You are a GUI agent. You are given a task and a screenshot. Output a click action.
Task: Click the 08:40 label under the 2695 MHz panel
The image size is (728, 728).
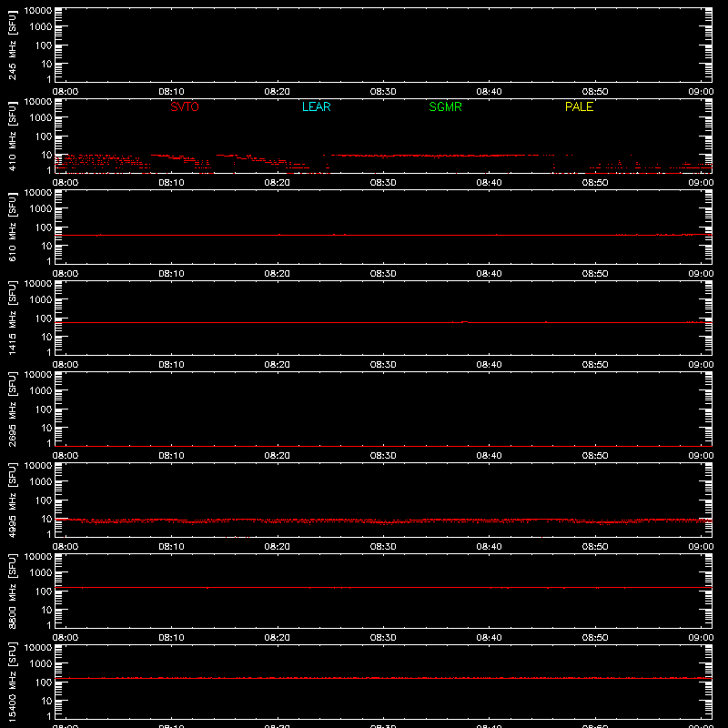coord(489,456)
